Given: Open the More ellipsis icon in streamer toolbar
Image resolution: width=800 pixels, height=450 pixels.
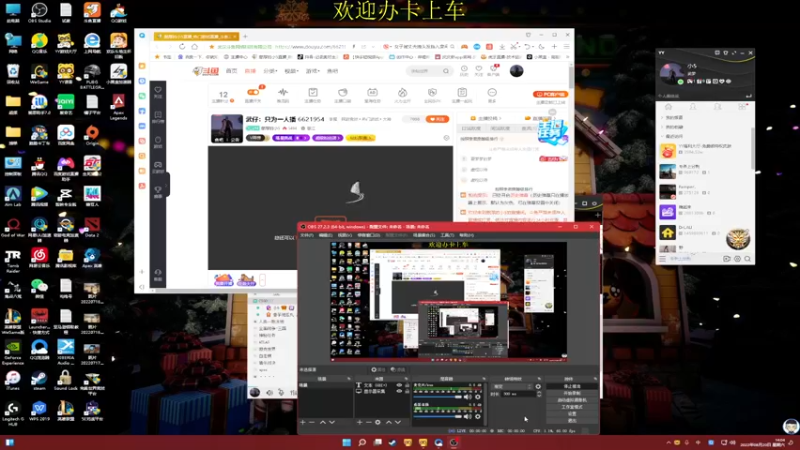Looking at the screenshot, I should pos(492,94).
